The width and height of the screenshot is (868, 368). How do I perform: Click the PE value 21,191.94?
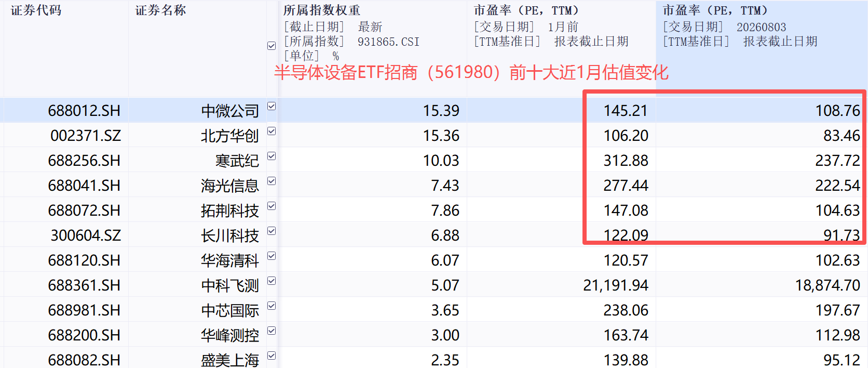tap(616, 285)
